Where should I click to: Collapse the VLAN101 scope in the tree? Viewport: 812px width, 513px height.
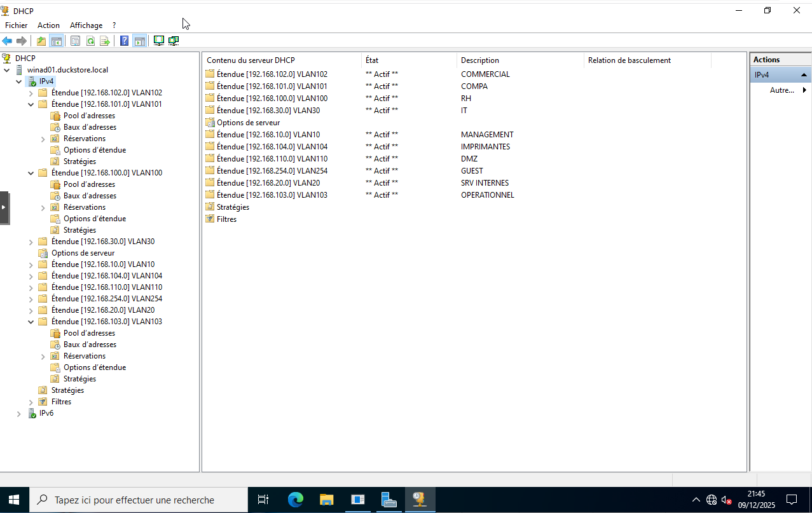coord(31,104)
